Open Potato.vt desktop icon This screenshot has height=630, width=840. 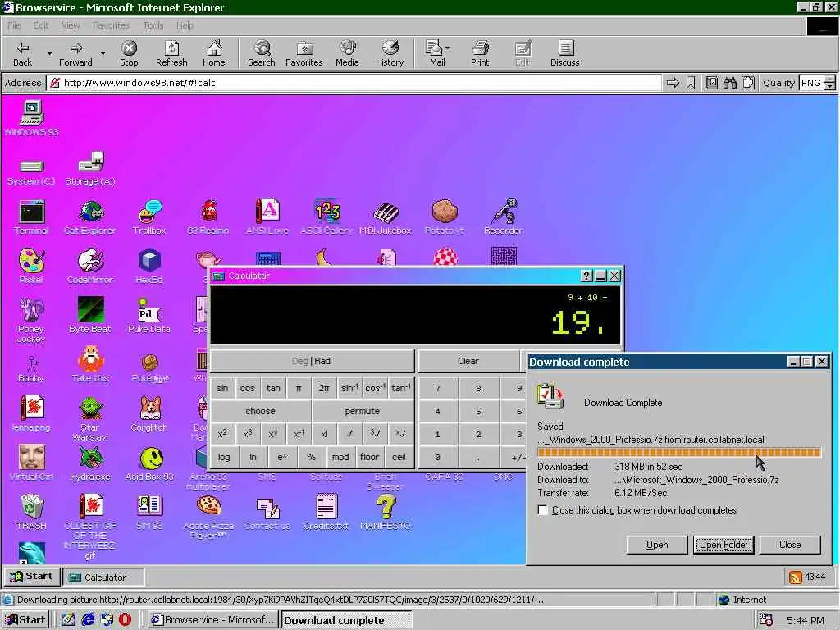click(445, 217)
